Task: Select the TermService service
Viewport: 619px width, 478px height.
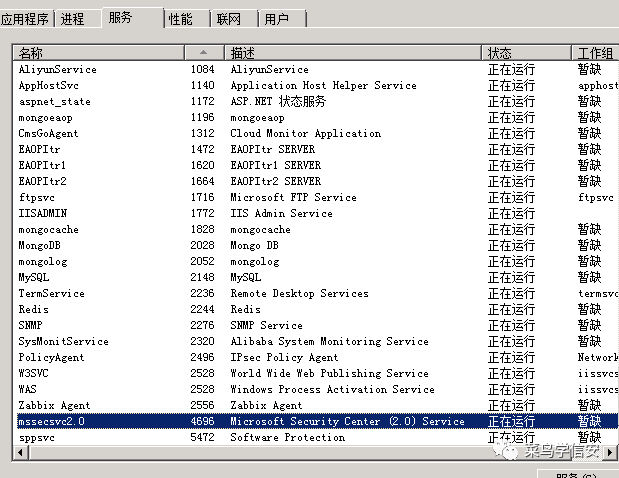Action: click(51, 293)
